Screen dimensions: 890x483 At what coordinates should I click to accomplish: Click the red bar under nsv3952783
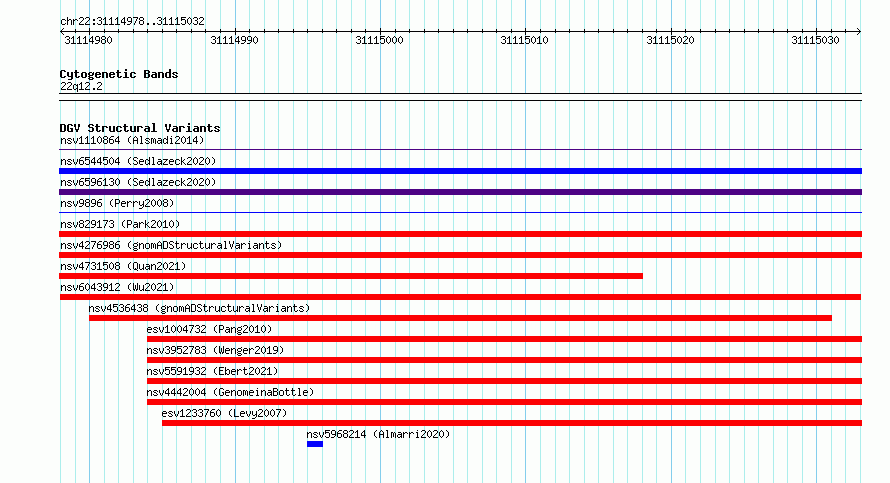point(505,360)
